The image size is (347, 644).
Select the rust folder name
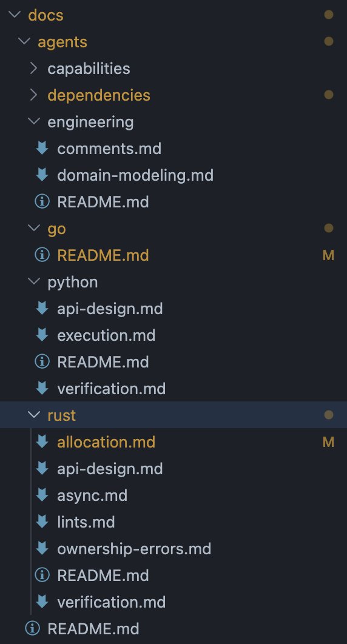pos(62,415)
